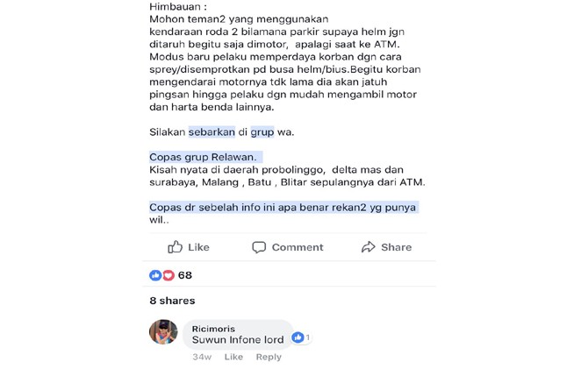
Task: Click the Like text under the post
Action: coord(198,247)
